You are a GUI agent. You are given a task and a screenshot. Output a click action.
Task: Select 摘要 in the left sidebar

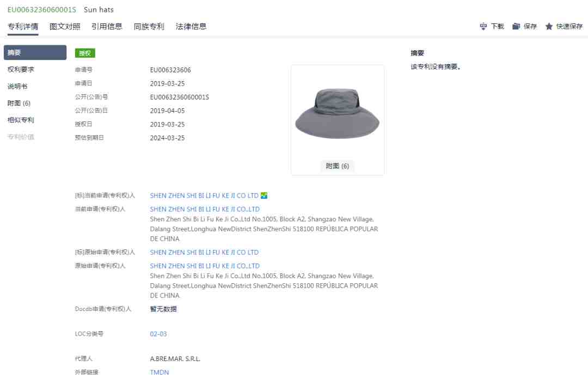(35, 53)
